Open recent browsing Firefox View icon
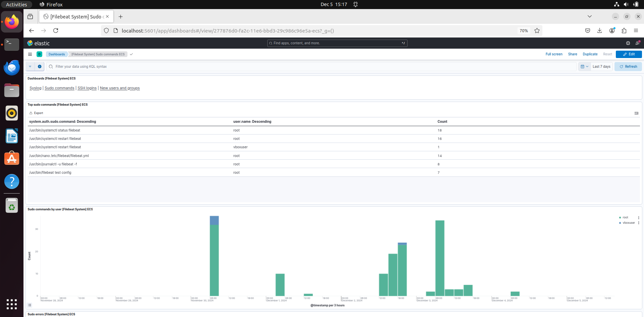 click(30, 17)
